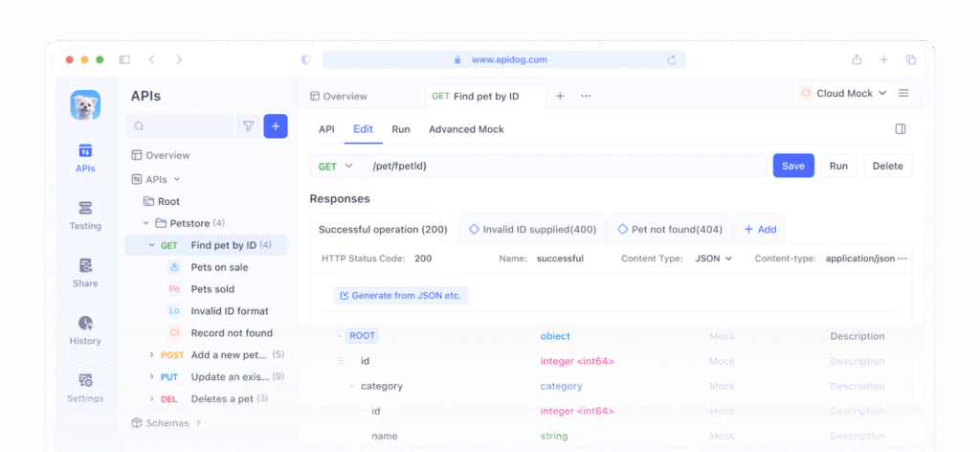Viewport: 980px width, 452px height.
Task: Open the Share section icon
Action: [85, 272]
